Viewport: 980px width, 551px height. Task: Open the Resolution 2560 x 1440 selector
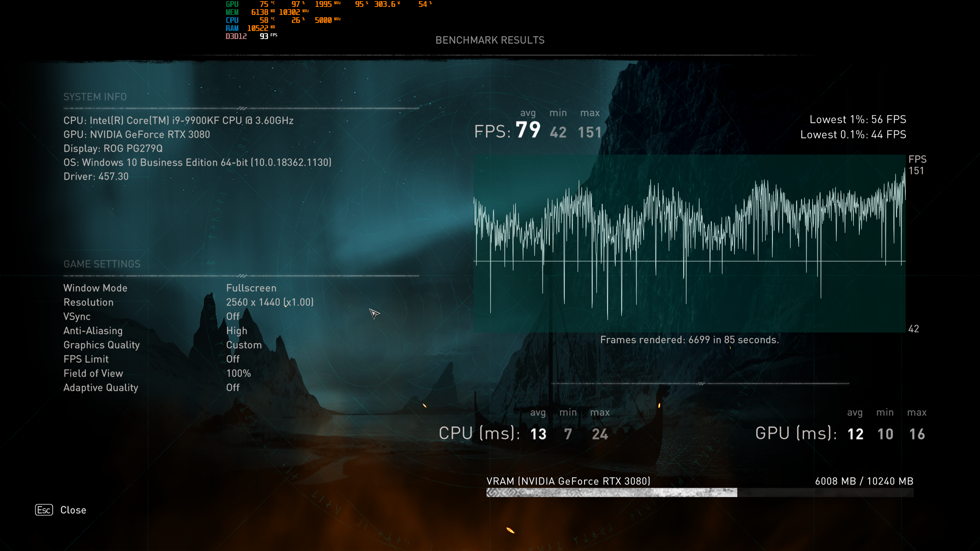point(270,302)
